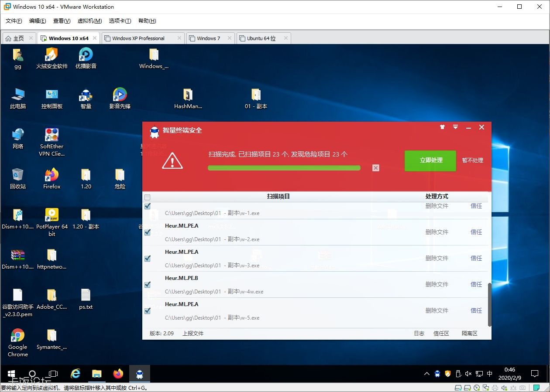Switch to the Ubuntu 64 位 tab

261,38
